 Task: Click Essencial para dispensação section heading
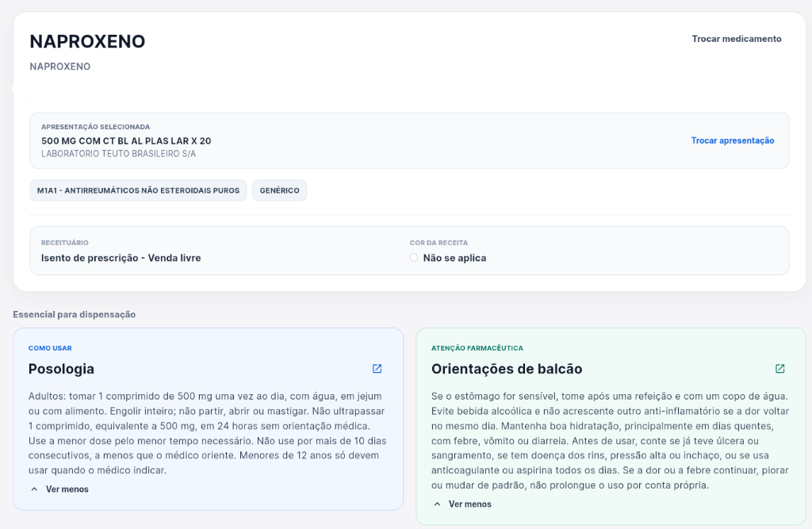74,315
